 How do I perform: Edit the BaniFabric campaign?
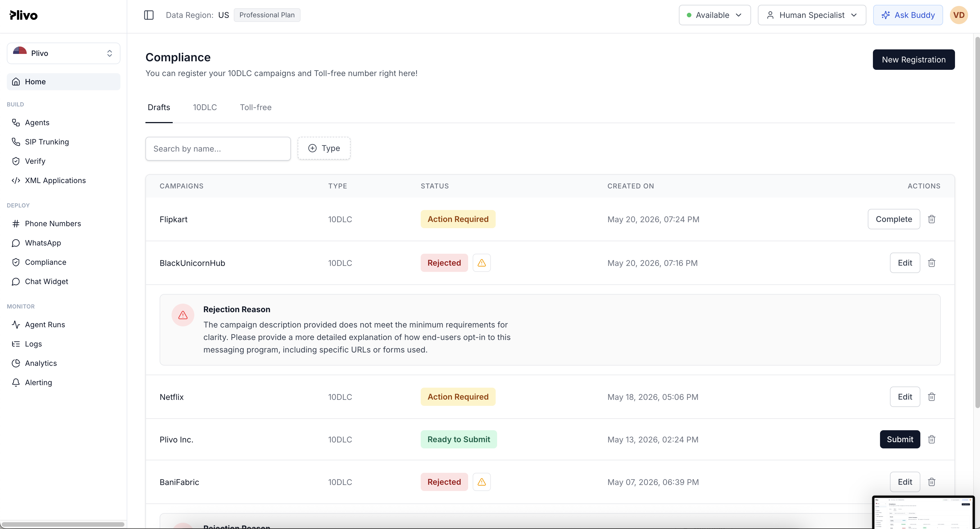tap(905, 482)
